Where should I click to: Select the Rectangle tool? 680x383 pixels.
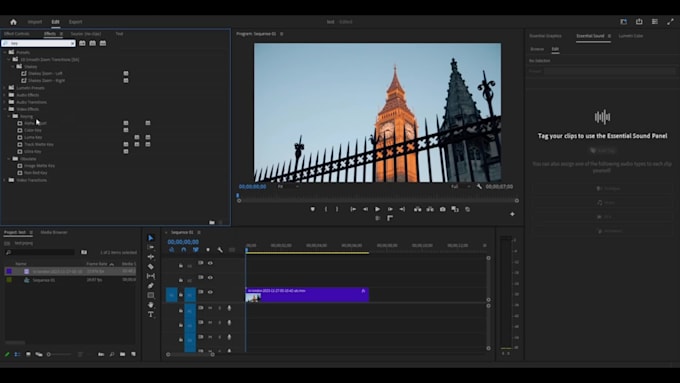click(150, 295)
